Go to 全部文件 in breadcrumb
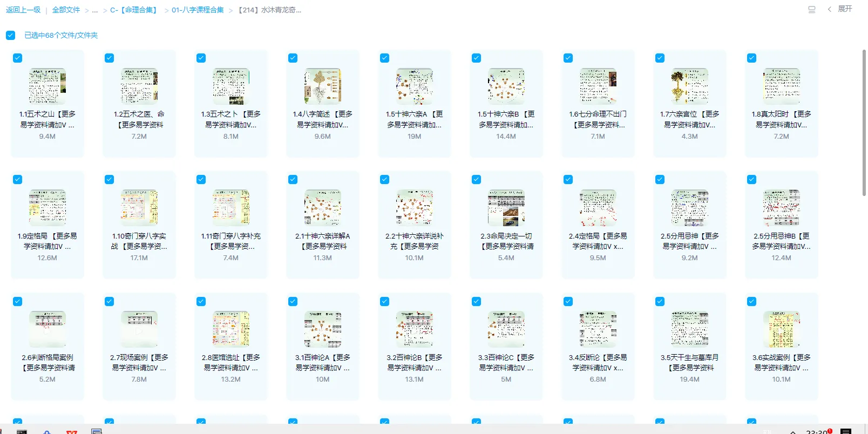The width and height of the screenshot is (868, 434). coord(66,10)
